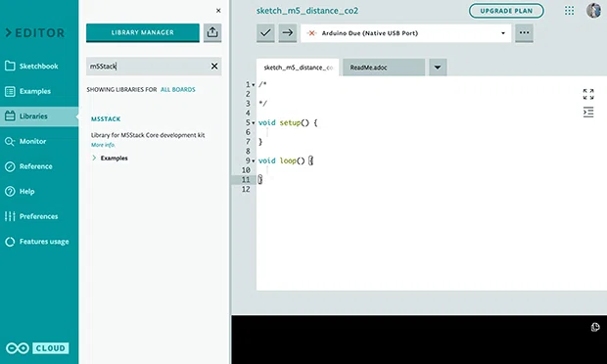Click the Libraries calendar icon
The image size is (607, 364).
[x=10, y=116]
